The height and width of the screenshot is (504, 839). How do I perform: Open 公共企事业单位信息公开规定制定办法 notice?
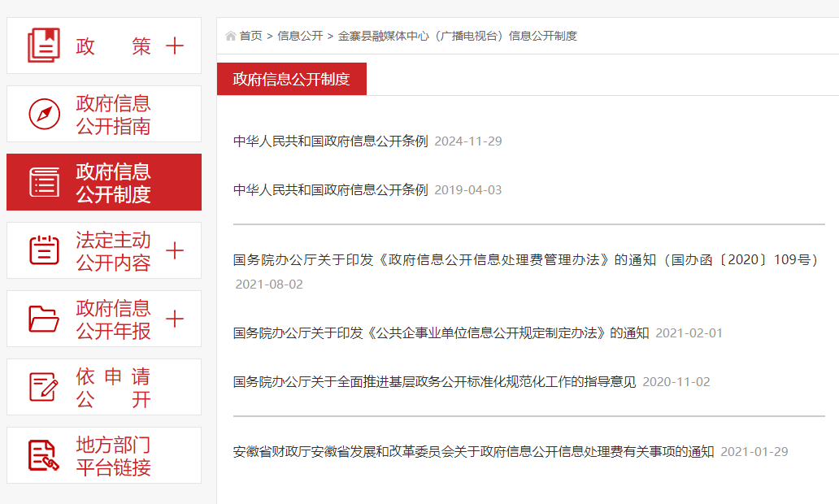tap(441, 333)
